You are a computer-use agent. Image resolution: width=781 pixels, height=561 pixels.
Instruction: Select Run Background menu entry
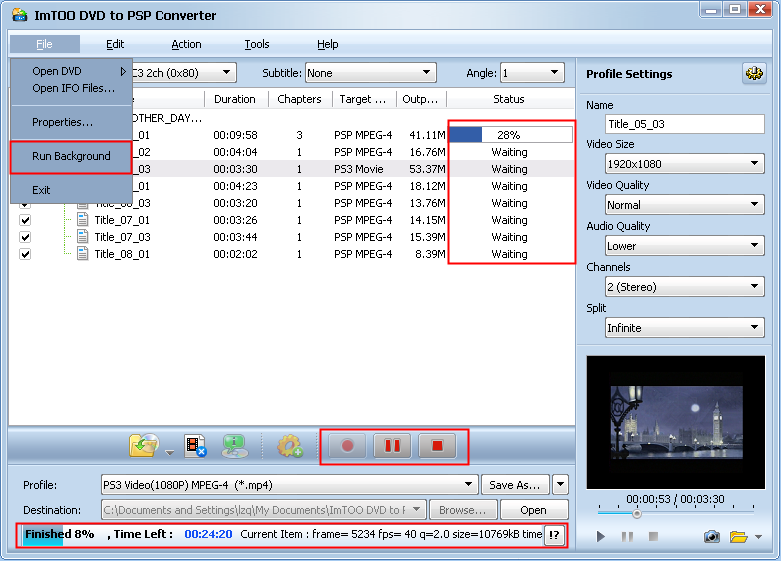[71, 156]
